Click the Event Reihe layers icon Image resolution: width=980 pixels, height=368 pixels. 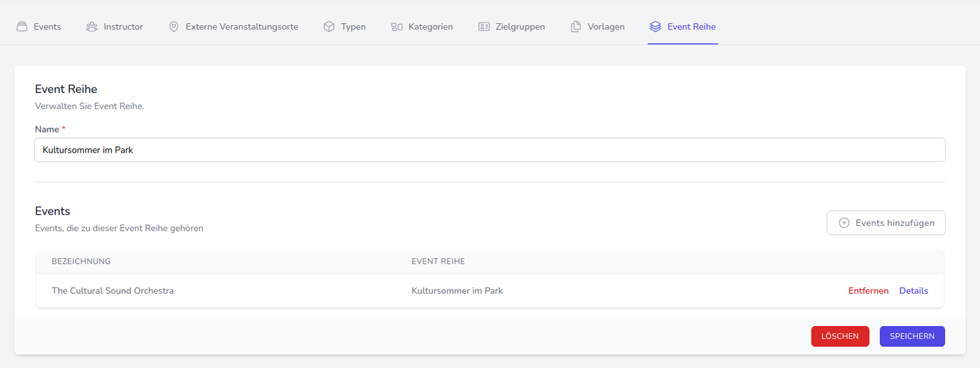click(655, 27)
